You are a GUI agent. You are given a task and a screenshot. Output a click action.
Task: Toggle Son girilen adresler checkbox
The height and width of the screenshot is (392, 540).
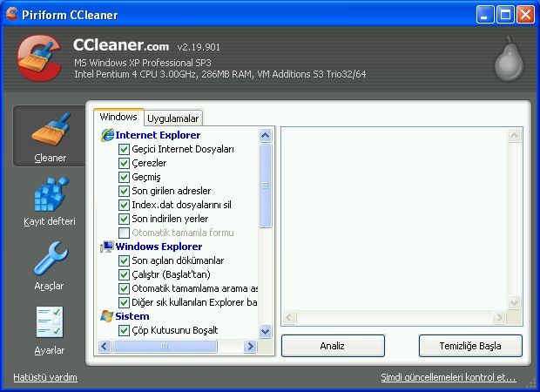tap(124, 191)
